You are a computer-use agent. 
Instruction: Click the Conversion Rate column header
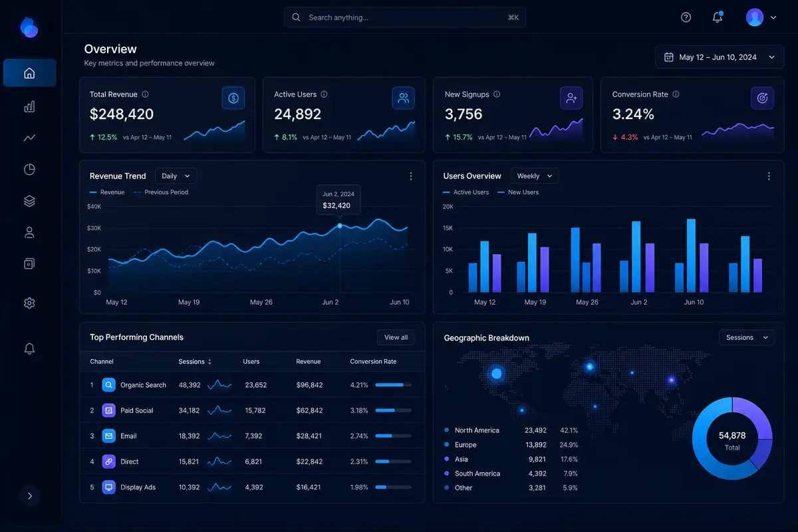373,362
